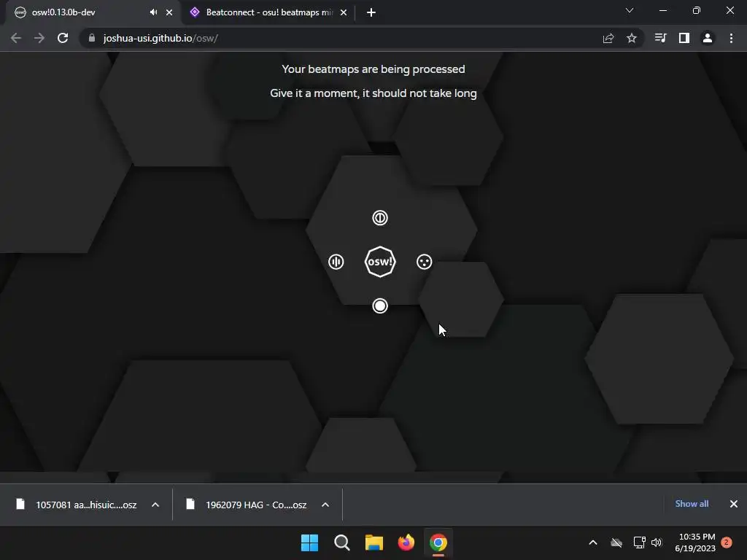Click Show all downloads

pyautogui.click(x=692, y=504)
